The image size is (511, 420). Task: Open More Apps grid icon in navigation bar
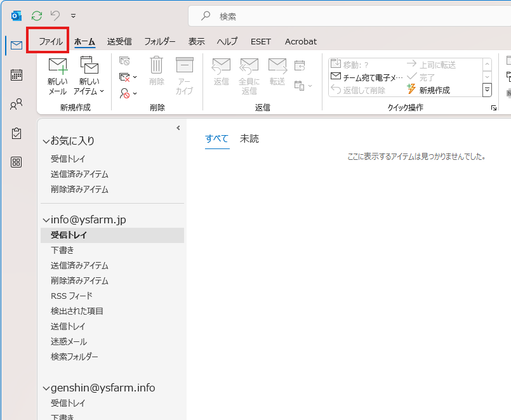(x=17, y=162)
